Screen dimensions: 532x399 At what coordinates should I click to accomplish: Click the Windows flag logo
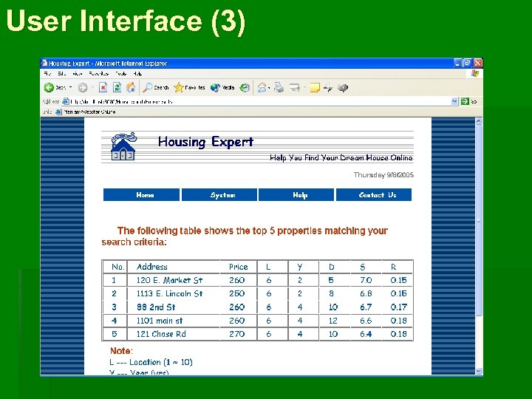[474, 74]
